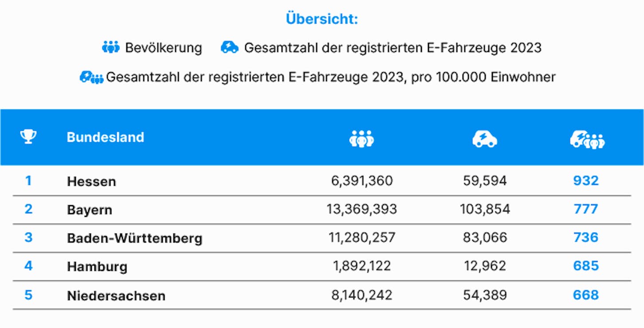Click the value 668 for Niedersachsen
This screenshot has width=644, height=328.
(x=586, y=295)
